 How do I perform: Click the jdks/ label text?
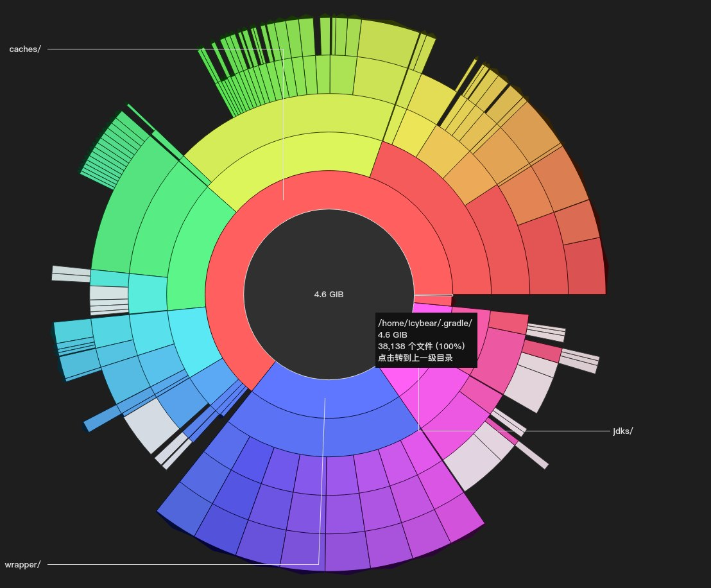point(622,431)
